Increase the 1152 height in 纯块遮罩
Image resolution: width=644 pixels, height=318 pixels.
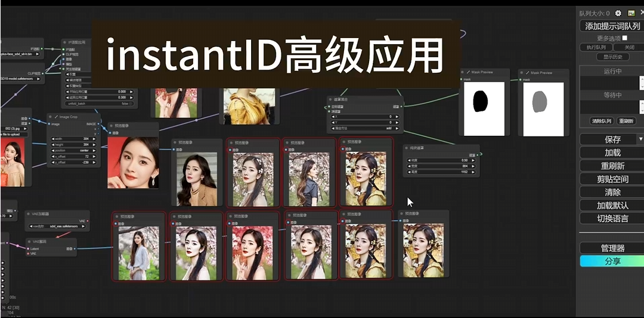coord(473,172)
